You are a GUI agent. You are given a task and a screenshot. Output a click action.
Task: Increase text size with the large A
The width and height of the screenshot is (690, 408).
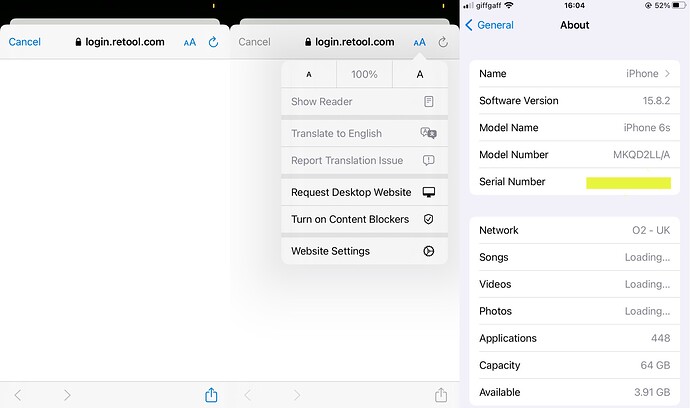(420, 74)
